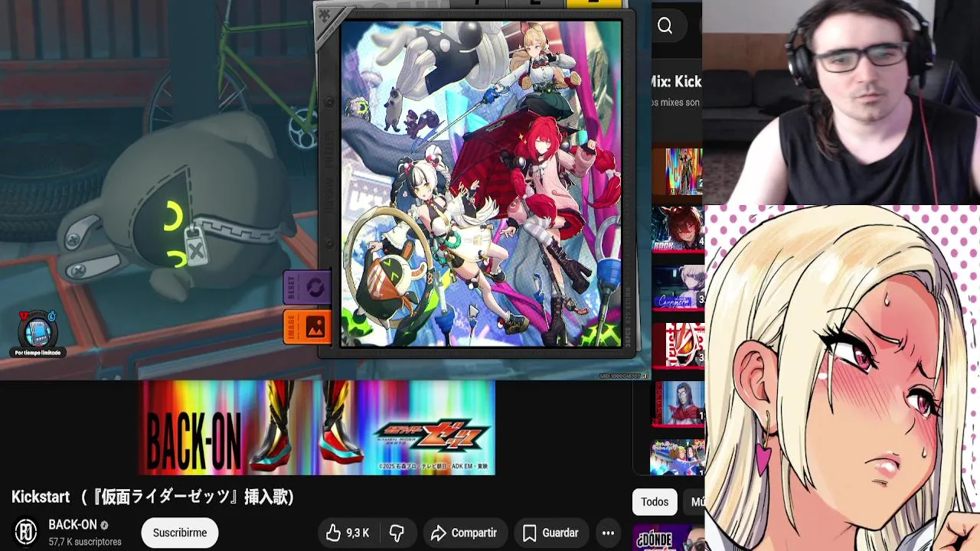Like the video showing 9,3 K

click(348, 533)
